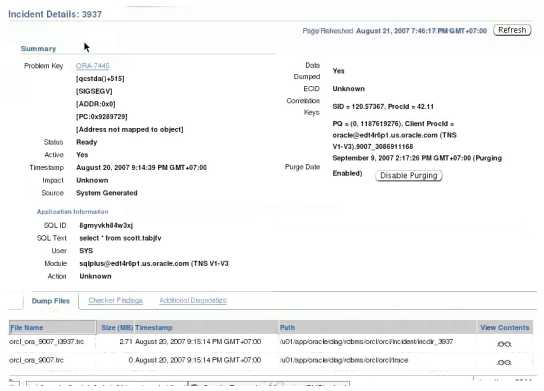Select file name orcl_ora_9007_i3937.trc
Viewport: 544px width, 391px height.
[x=46, y=342]
